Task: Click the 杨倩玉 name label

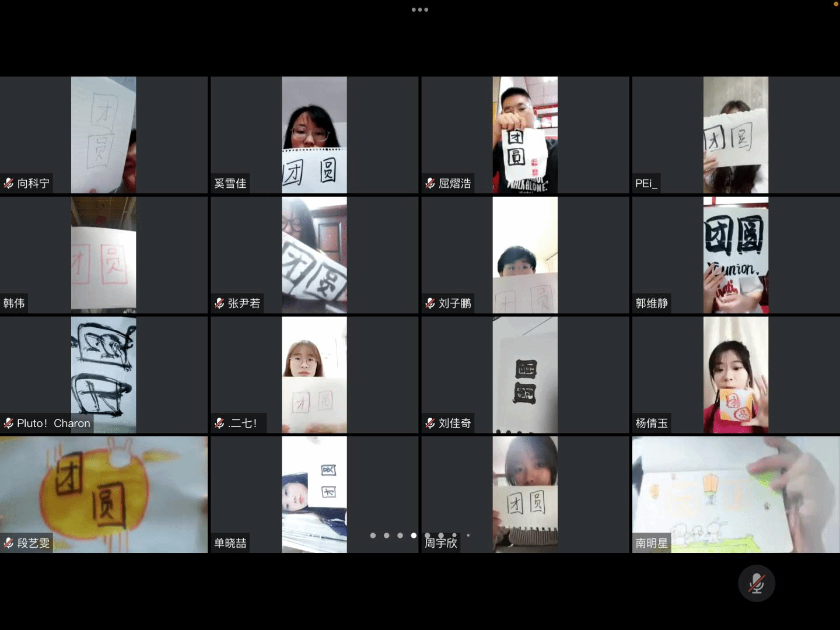Action: click(x=651, y=423)
